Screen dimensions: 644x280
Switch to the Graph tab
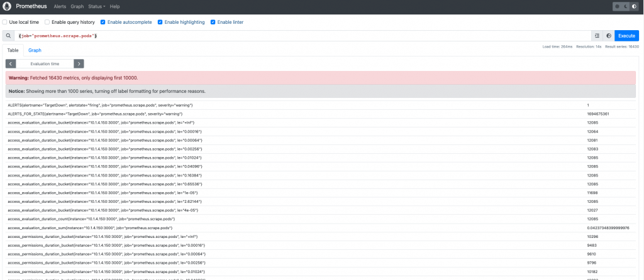[35, 50]
